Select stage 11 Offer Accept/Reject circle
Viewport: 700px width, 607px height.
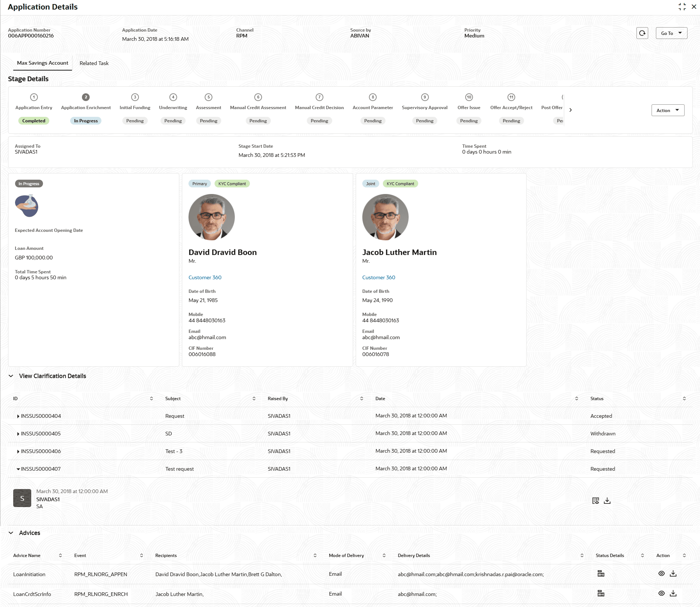coord(511,97)
